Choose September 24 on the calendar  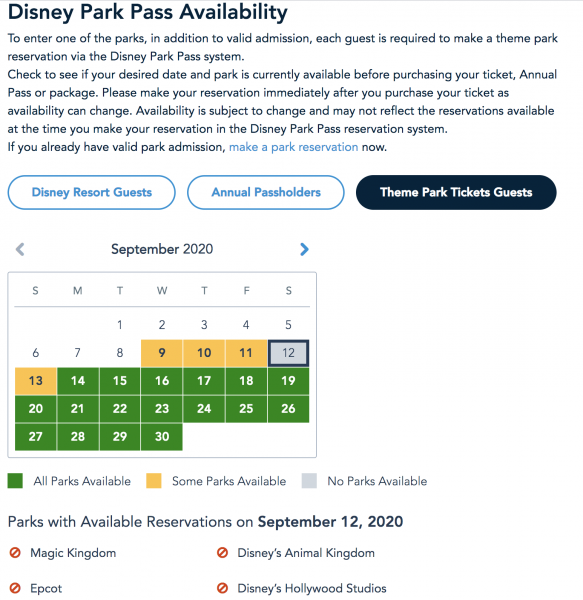coord(204,409)
